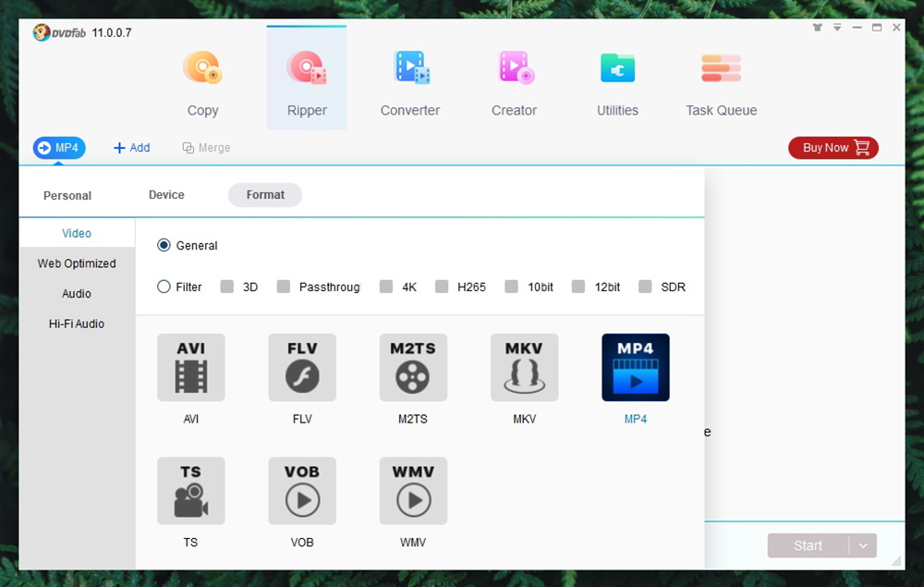Select the General radio button
This screenshot has width=924, height=587.
point(164,245)
